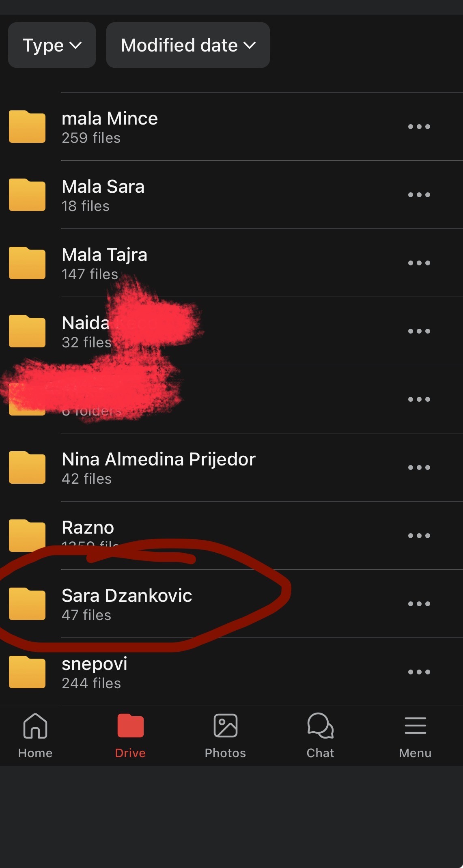Open the Type filter dropdown

[52, 45]
